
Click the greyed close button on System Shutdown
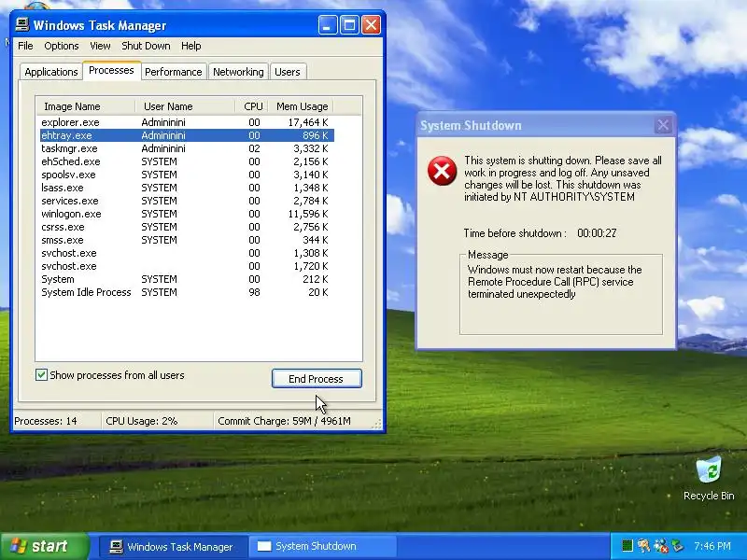[x=663, y=125]
